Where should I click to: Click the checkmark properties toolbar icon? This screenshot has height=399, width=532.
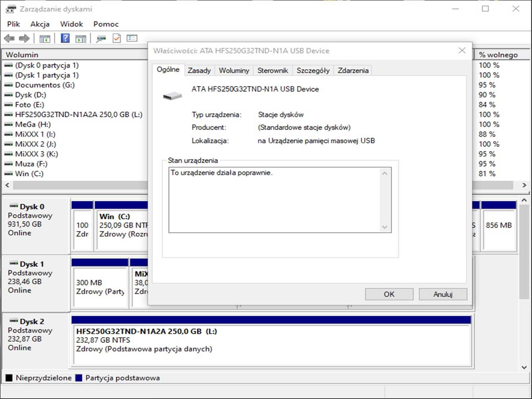pos(117,38)
